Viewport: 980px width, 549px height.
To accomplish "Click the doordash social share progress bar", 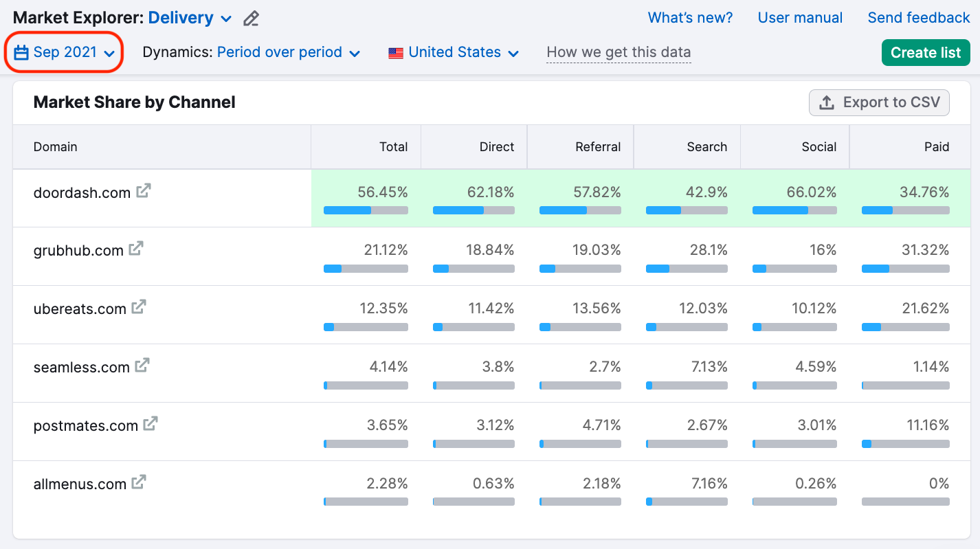I will point(795,210).
